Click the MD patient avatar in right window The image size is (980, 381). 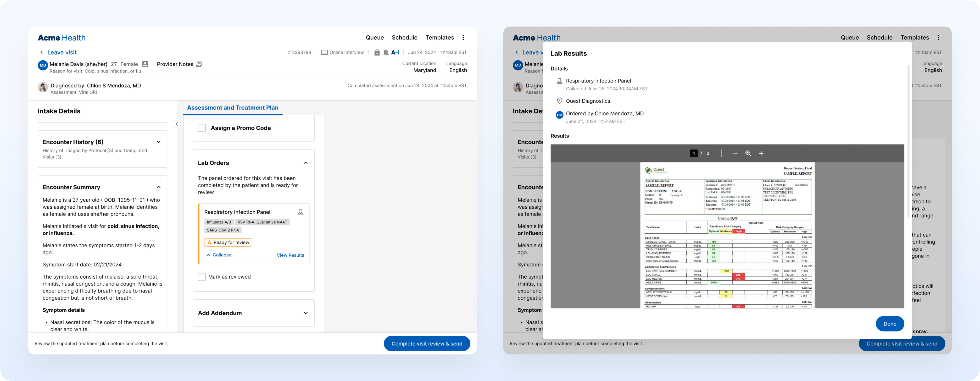[x=518, y=65]
